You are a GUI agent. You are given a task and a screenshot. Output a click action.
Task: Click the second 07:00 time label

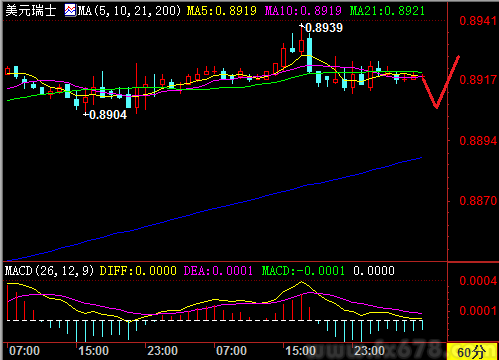pyautogui.click(x=231, y=351)
